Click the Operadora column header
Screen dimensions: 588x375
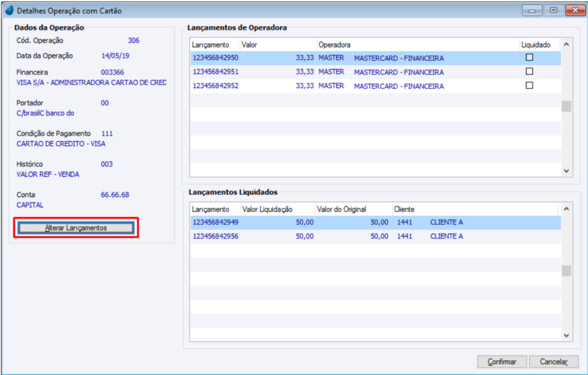pyautogui.click(x=418, y=44)
